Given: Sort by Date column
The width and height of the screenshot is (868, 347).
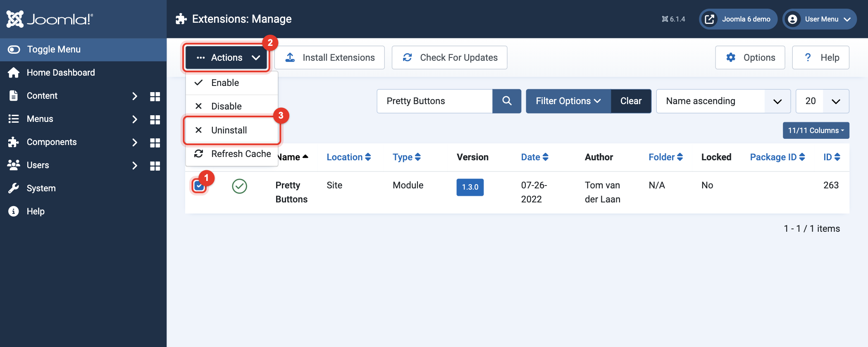Looking at the screenshot, I should pos(535,157).
